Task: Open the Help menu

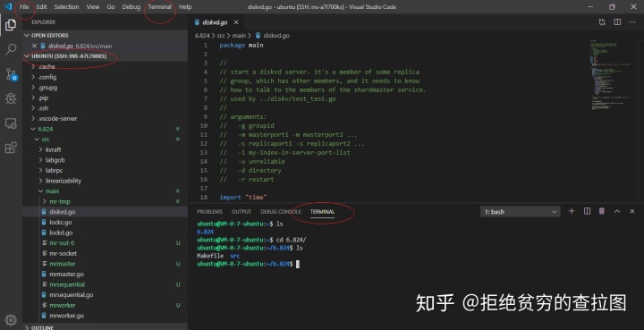Action: pyautogui.click(x=185, y=7)
